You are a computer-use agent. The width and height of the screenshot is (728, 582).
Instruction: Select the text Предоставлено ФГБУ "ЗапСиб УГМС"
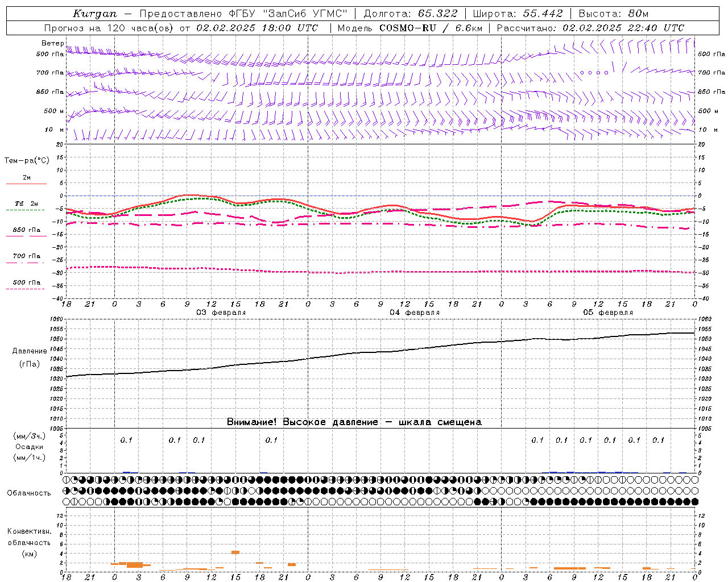point(243,14)
